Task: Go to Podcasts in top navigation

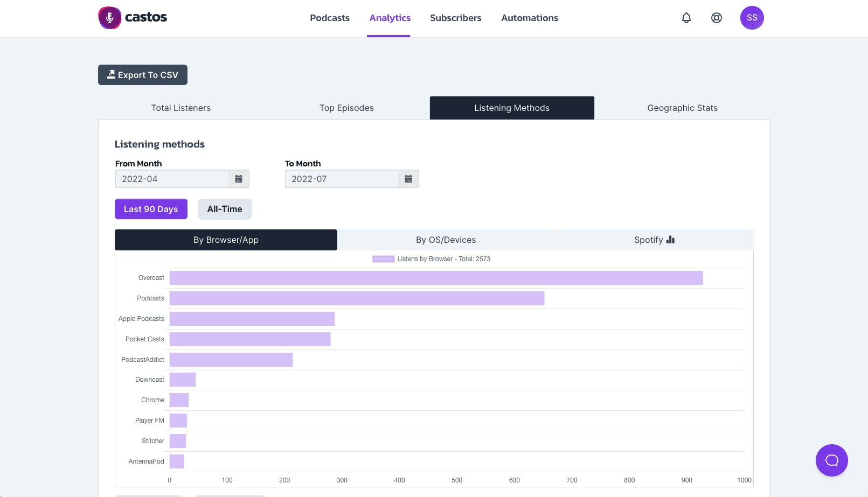Action: click(330, 18)
